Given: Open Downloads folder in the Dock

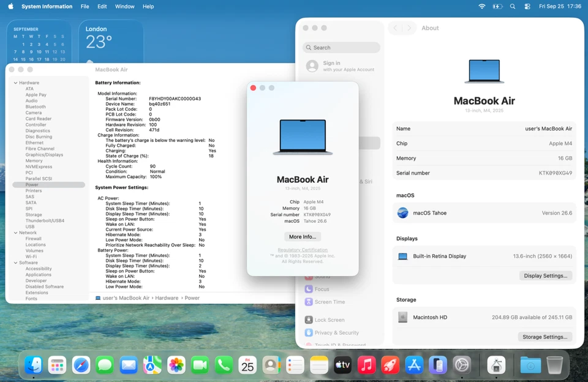Looking at the screenshot, I should (530, 365).
